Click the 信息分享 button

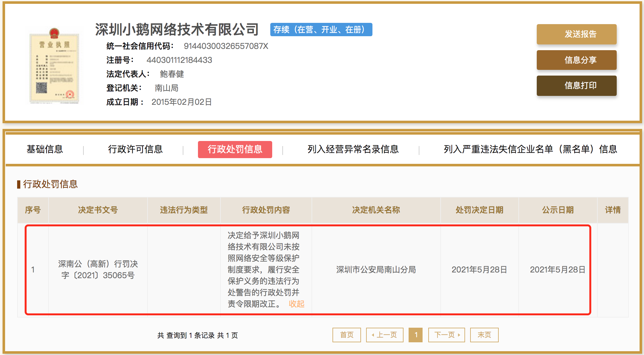point(576,60)
